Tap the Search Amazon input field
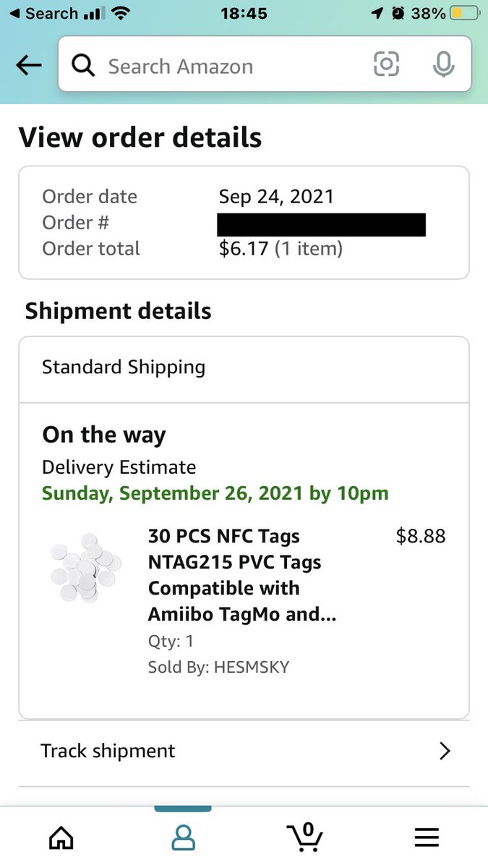 pyautogui.click(x=231, y=67)
